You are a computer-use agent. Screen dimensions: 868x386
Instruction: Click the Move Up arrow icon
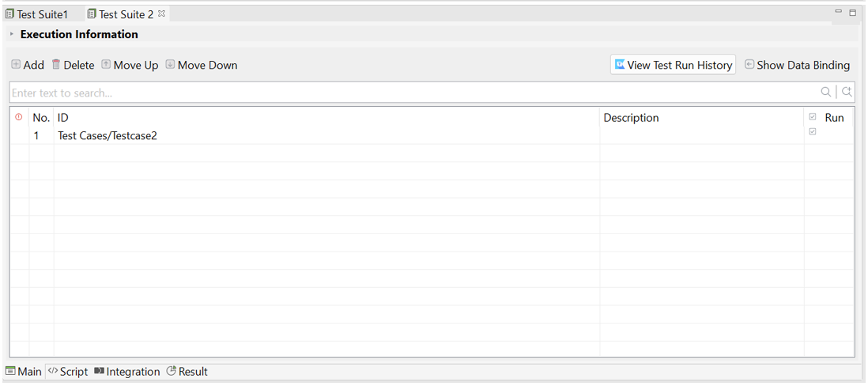click(106, 65)
